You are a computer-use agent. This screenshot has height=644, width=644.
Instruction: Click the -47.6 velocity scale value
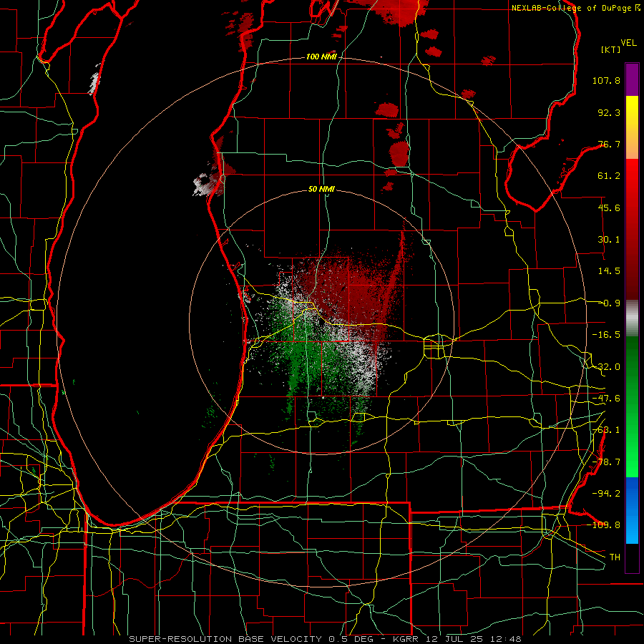[606, 399]
